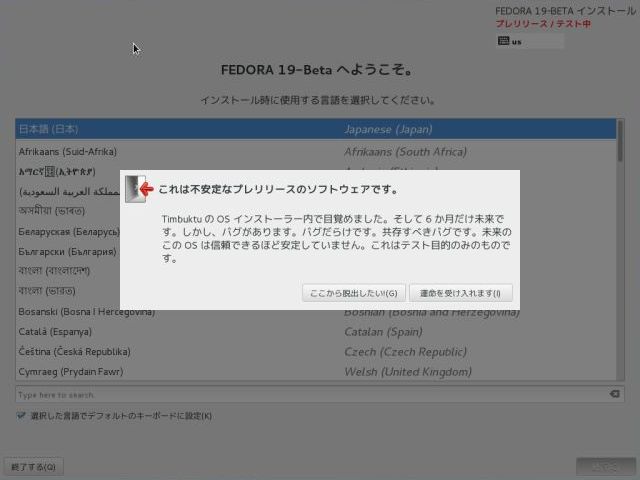Select 'Български (България)' language

(68, 251)
